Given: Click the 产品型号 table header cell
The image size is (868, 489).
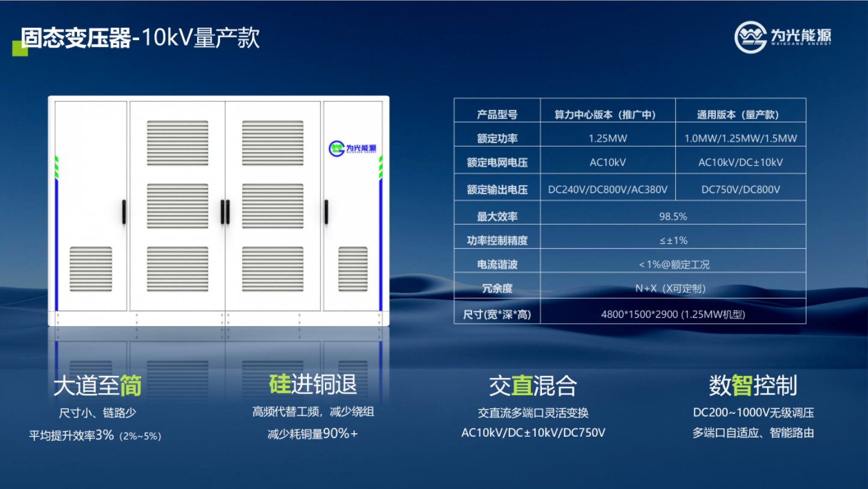Looking at the screenshot, I should coord(497,114).
